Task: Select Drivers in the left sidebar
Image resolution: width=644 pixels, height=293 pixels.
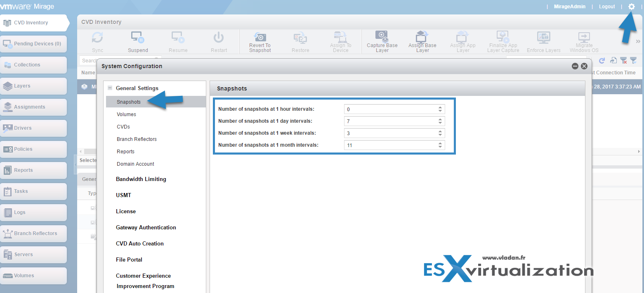Action: pos(33,128)
